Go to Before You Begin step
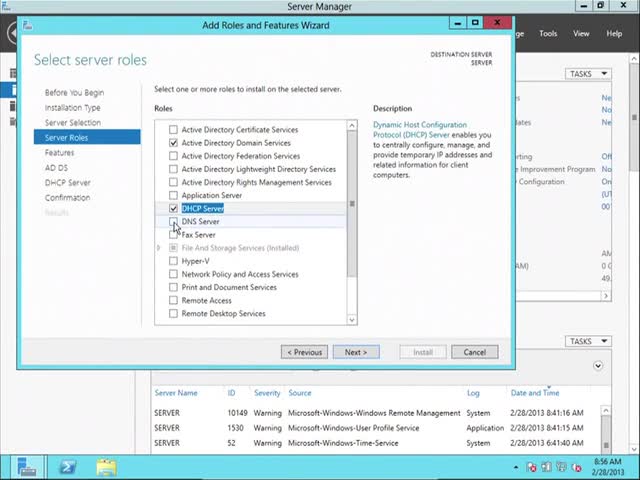 coord(74,93)
